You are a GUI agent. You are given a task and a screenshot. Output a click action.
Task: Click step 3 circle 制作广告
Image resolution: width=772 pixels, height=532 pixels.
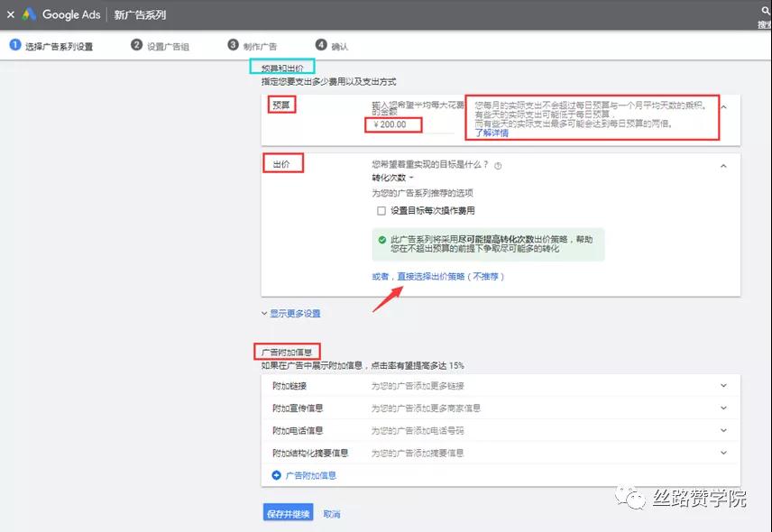pos(233,45)
